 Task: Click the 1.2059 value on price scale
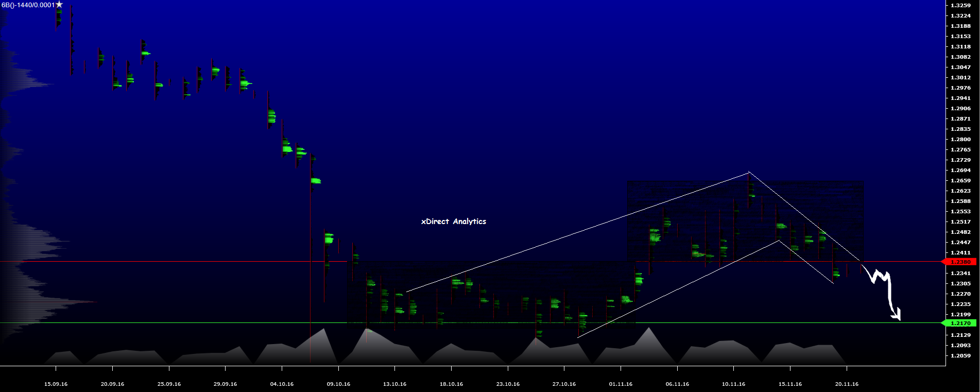[960, 355]
